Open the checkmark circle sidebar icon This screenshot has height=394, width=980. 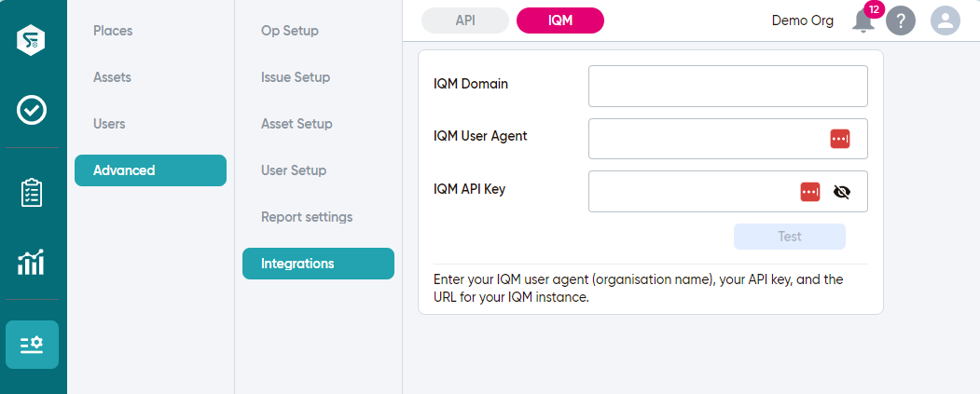coord(32,111)
